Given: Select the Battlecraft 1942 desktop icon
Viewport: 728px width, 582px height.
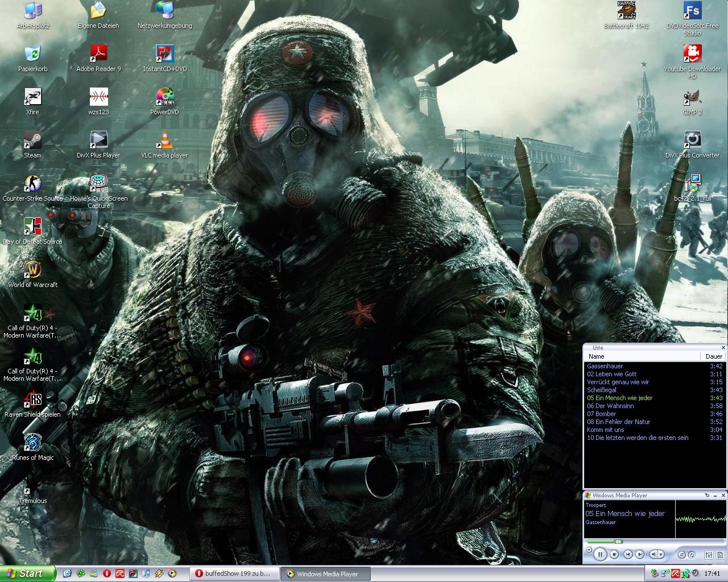Looking at the screenshot, I should tap(626, 15).
